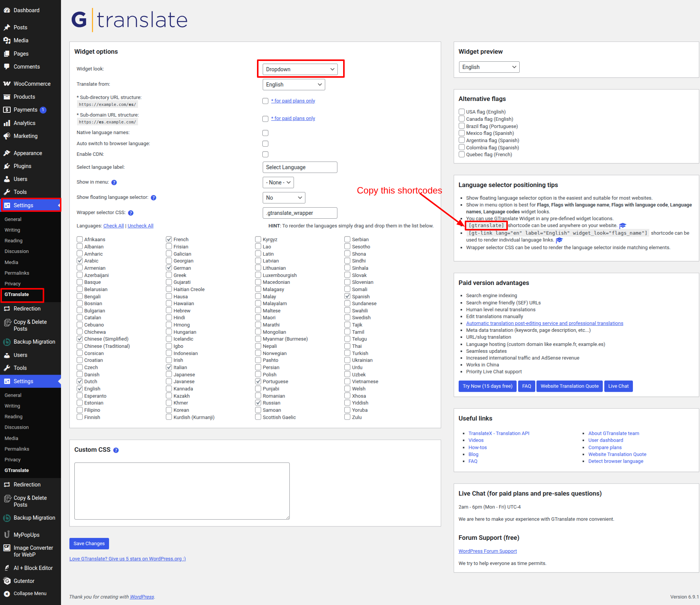Click the Analytics bar chart icon
Screen dimensions: 700x605
point(7,123)
